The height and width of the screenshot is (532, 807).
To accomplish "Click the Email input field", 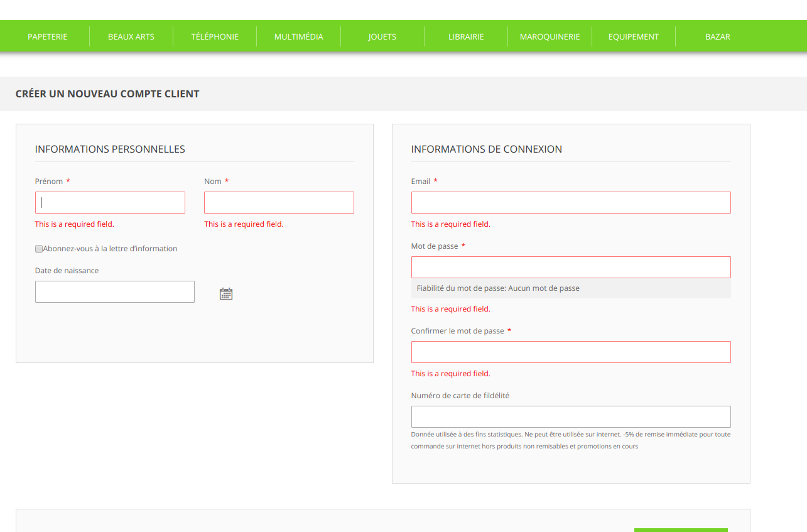I will 571,202.
